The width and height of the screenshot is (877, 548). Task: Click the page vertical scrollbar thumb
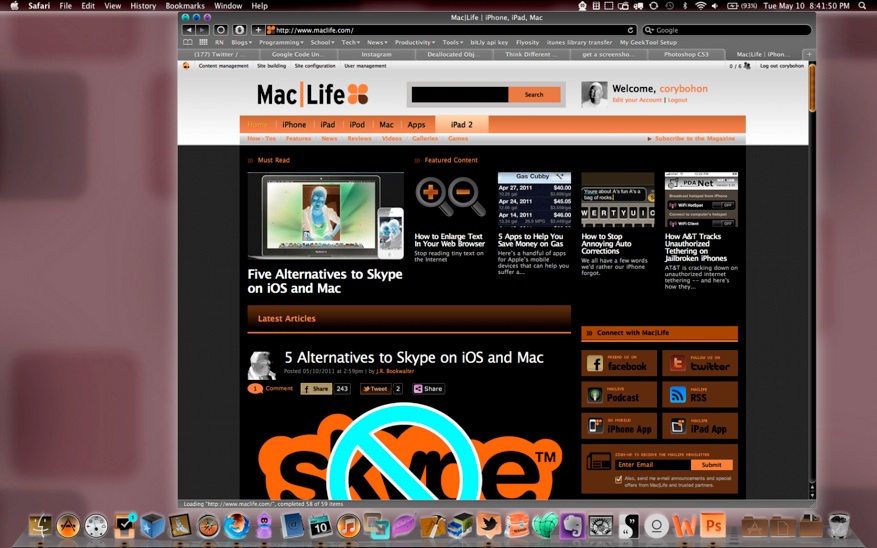point(812,88)
